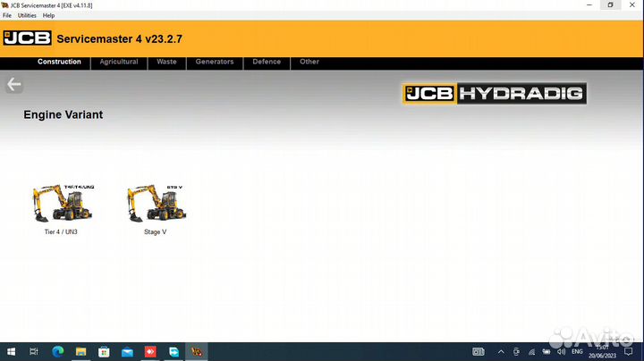Open the red arrow app on taskbar

click(150, 351)
